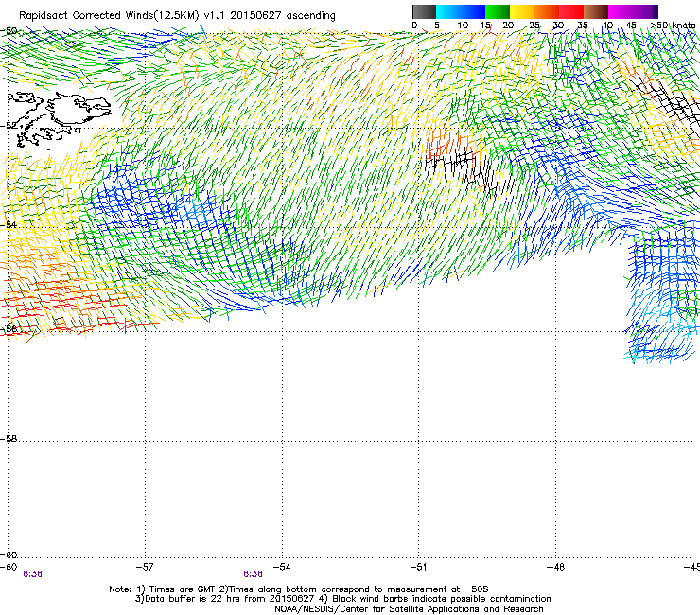Click the '-52' latitude axis label

point(9,126)
